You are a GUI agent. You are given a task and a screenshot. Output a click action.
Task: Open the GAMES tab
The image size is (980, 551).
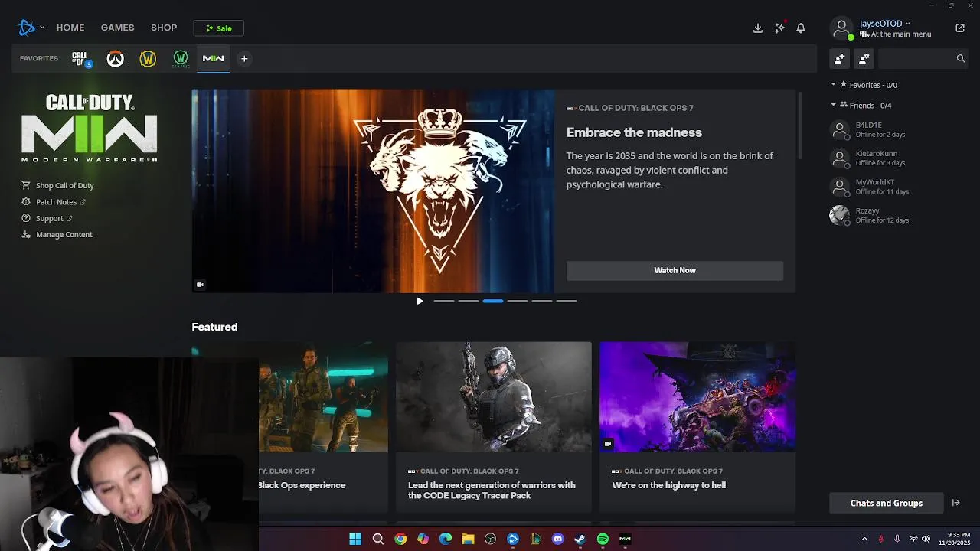[x=117, y=28]
